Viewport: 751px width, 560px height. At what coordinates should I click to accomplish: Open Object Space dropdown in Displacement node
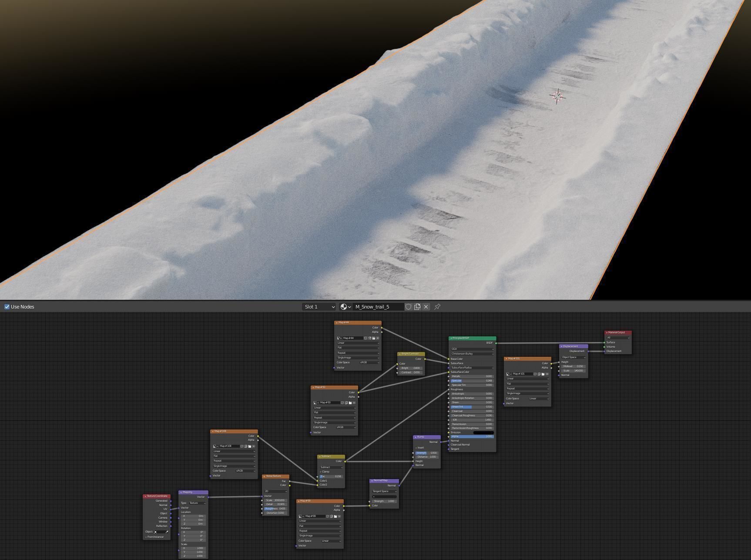pos(573,357)
